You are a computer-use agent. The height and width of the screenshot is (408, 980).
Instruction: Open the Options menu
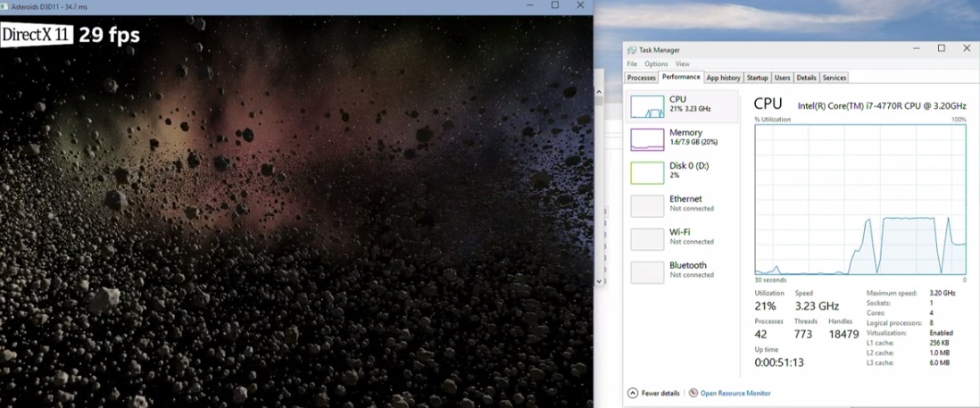656,64
